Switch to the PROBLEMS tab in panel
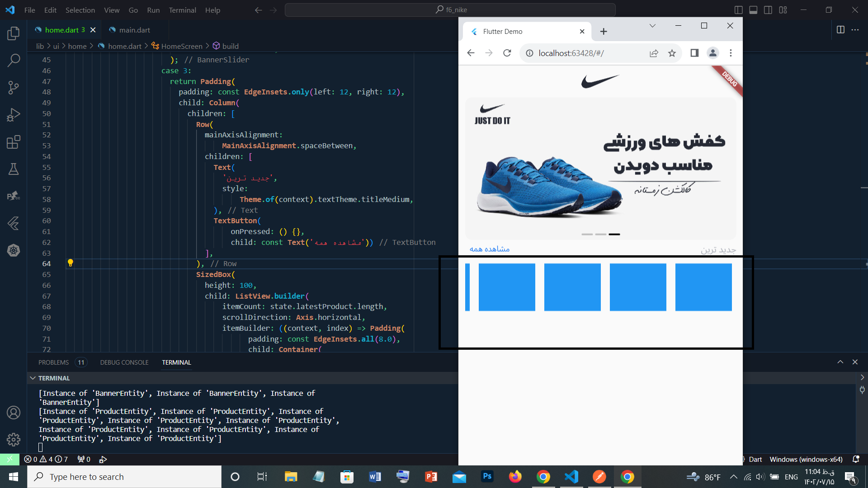This screenshot has width=868, height=488. pyautogui.click(x=53, y=362)
